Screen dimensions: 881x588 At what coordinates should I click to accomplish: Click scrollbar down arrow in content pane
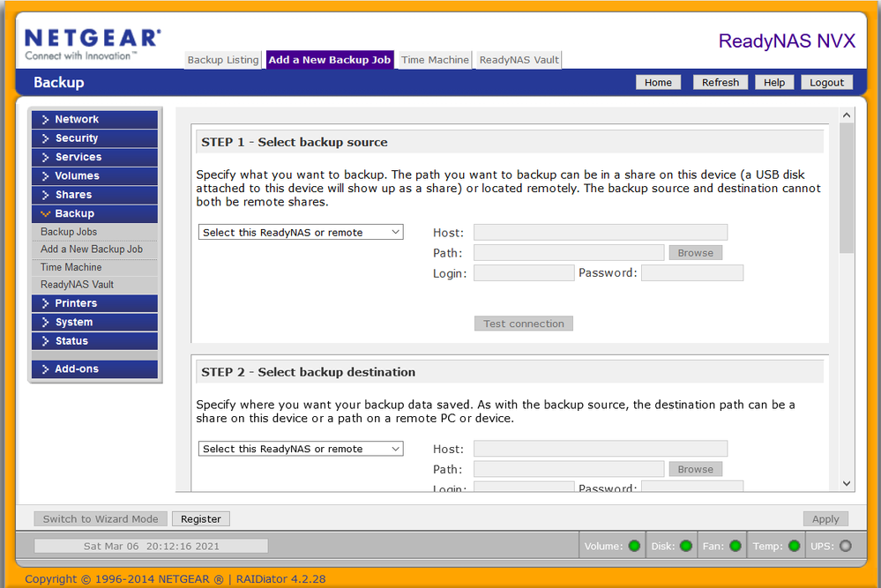point(847,483)
